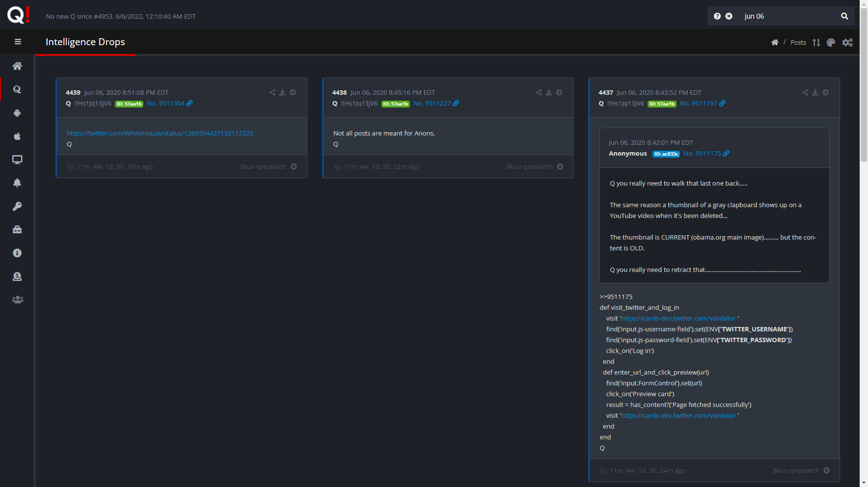The image size is (868, 487).
Task: Share post 4439 using share icon
Action: (x=272, y=92)
